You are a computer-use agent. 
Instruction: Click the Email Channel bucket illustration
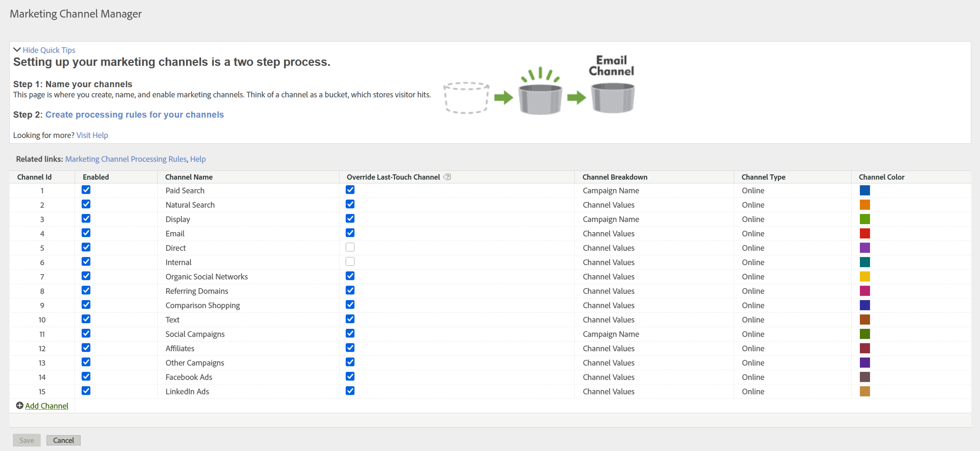(x=612, y=98)
